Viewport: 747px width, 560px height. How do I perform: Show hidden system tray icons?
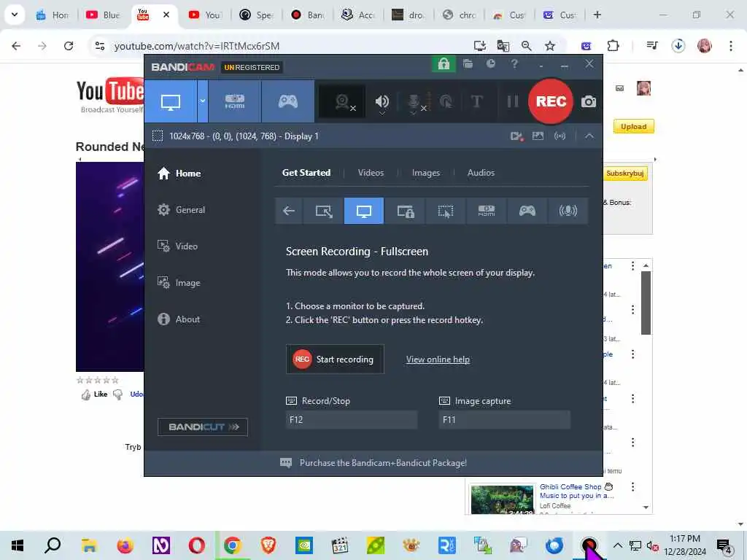click(617, 545)
